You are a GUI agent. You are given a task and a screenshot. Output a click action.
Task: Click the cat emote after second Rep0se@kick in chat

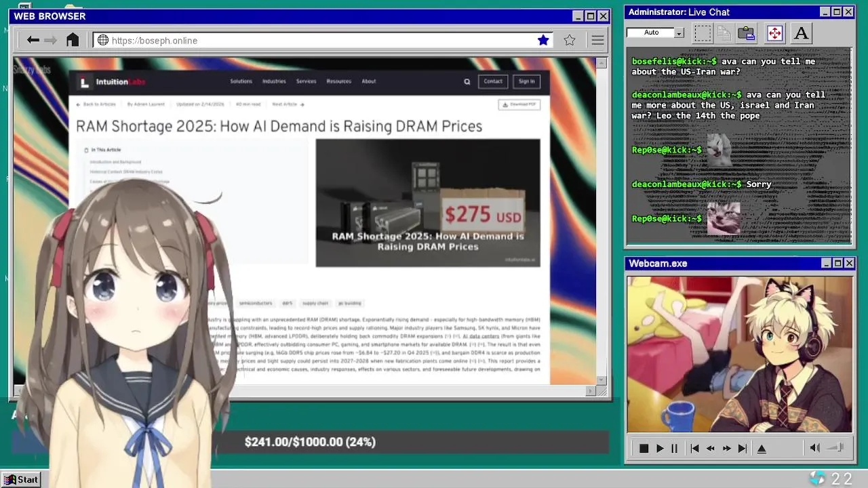724,219
